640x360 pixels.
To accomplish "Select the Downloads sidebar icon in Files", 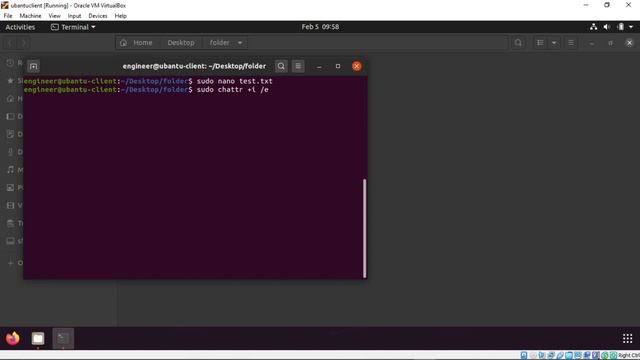I will [x=10, y=152].
